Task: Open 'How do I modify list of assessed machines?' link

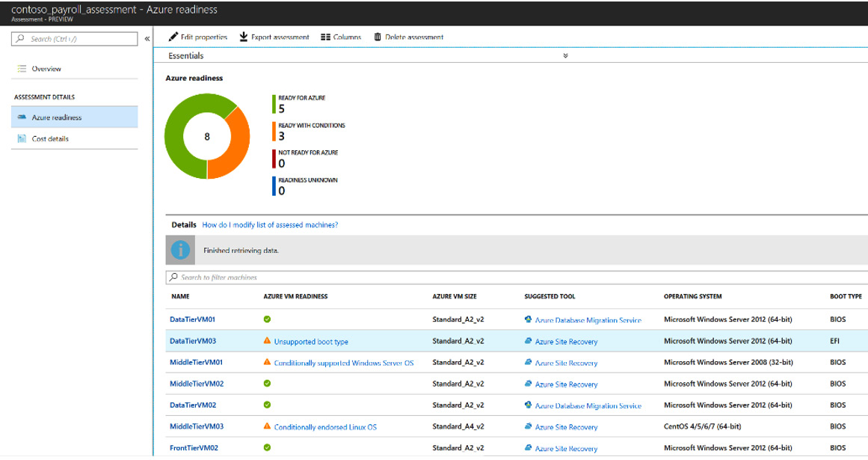Action: pyautogui.click(x=270, y=224)
